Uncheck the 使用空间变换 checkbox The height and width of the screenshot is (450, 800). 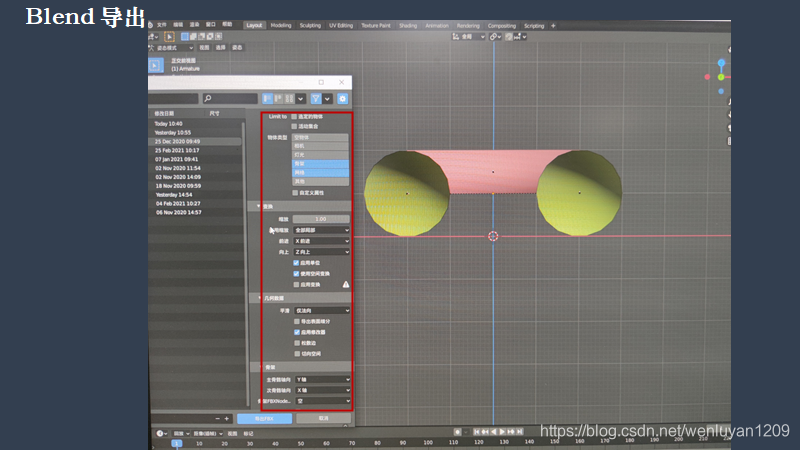point(296,273)
